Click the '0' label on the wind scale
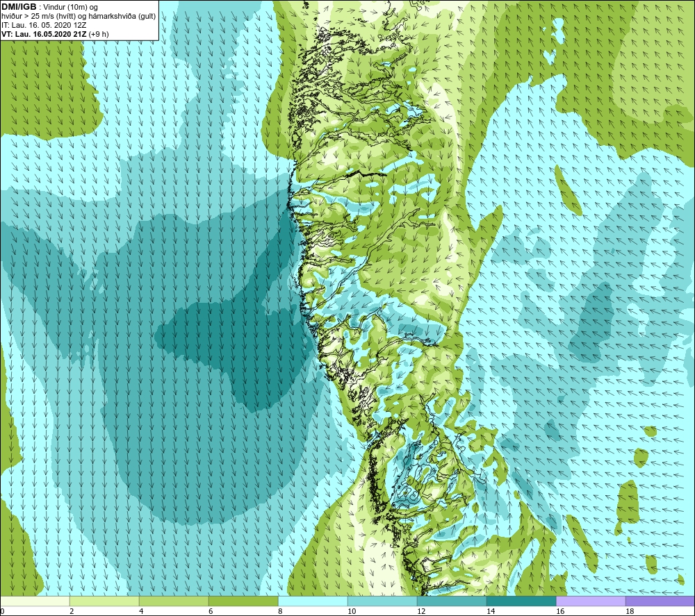Viewport: 695px width, 616px height. coord(3,611)
